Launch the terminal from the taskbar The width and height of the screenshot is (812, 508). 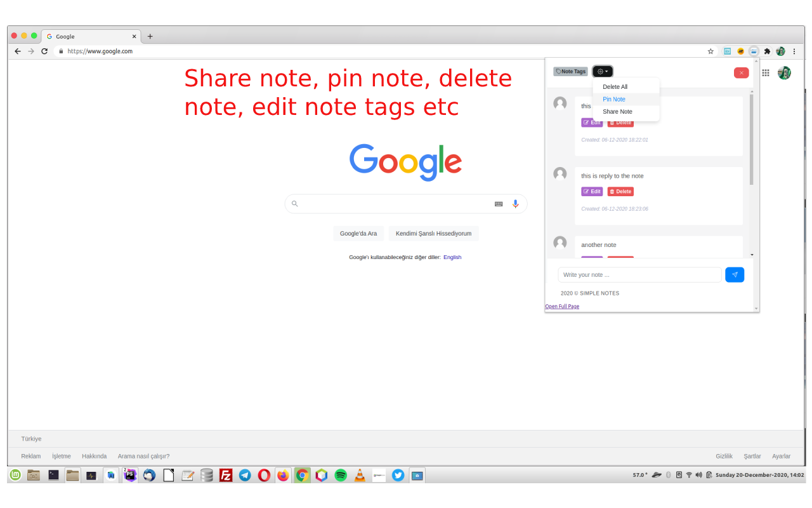tap(53, 475)
